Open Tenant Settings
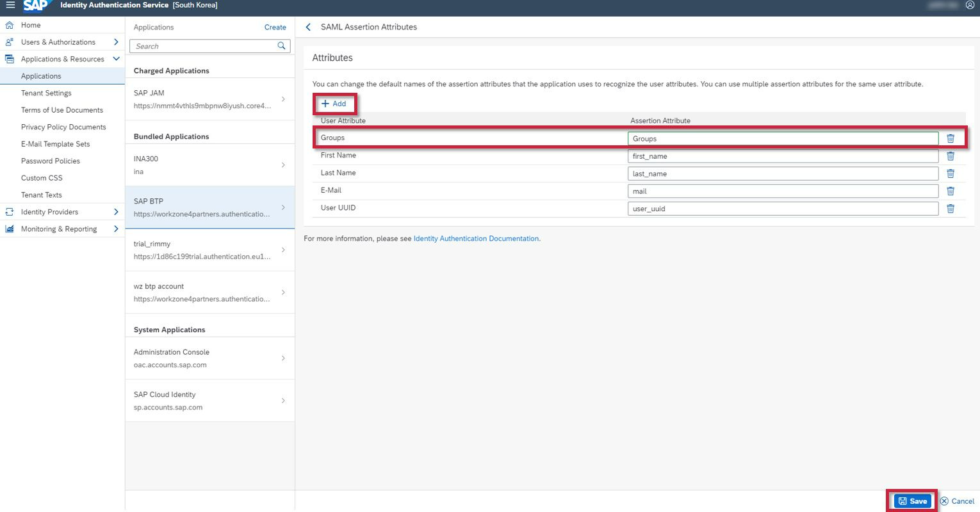The height and width of the screenshot is (512, 980). point(46,93)
